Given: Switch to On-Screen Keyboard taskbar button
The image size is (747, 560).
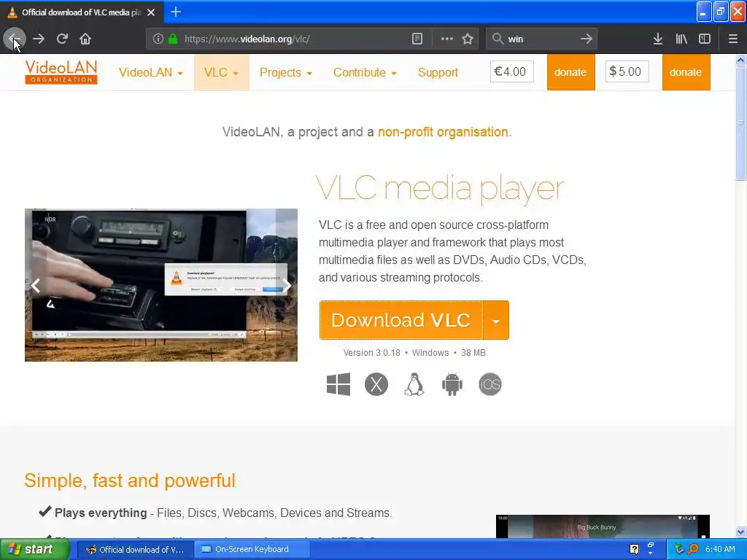Looking at the screenshot, I should 252,550.
